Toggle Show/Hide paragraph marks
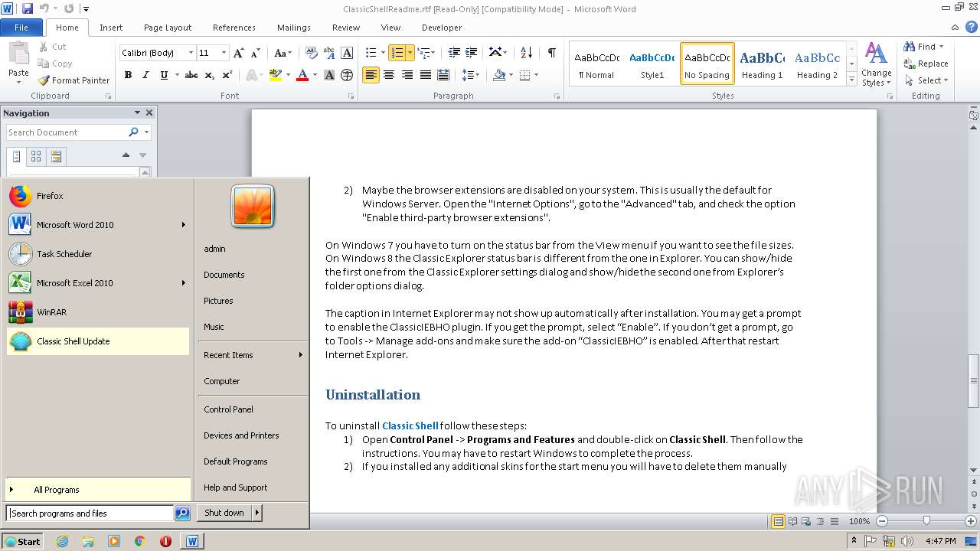This screenshot has width=980, height=551. tap(551, 53)
